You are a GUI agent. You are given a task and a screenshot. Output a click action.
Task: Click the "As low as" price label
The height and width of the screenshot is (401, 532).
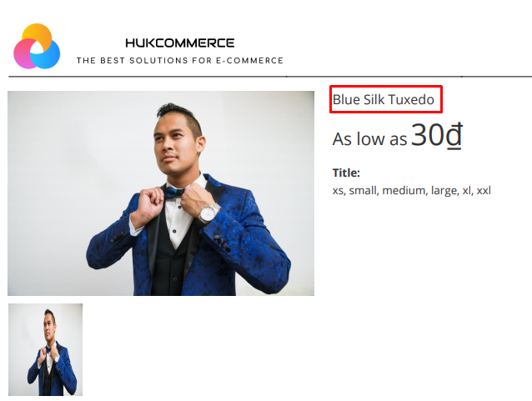[369, 139]
